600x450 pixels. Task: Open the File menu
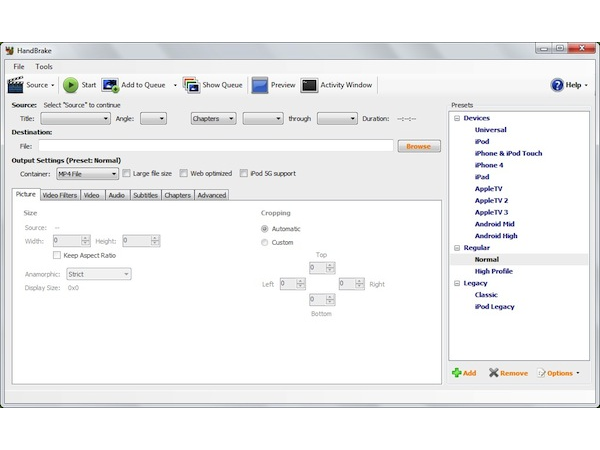point(19,67)
